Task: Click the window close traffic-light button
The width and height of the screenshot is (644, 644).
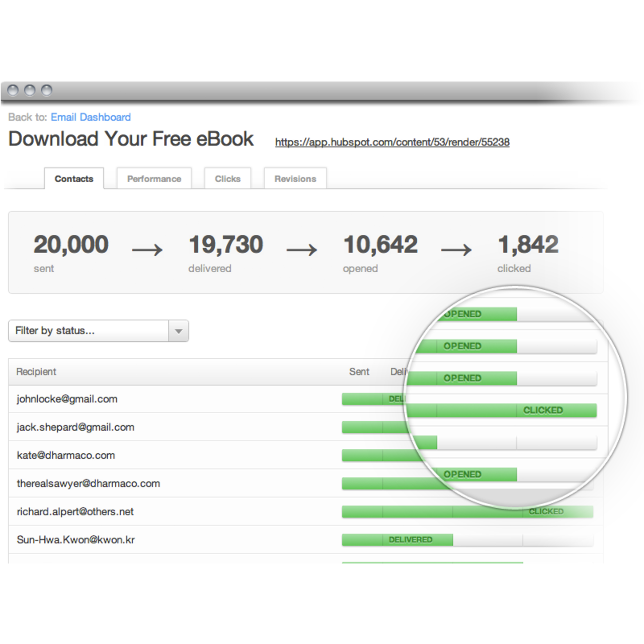Action: 14,91
